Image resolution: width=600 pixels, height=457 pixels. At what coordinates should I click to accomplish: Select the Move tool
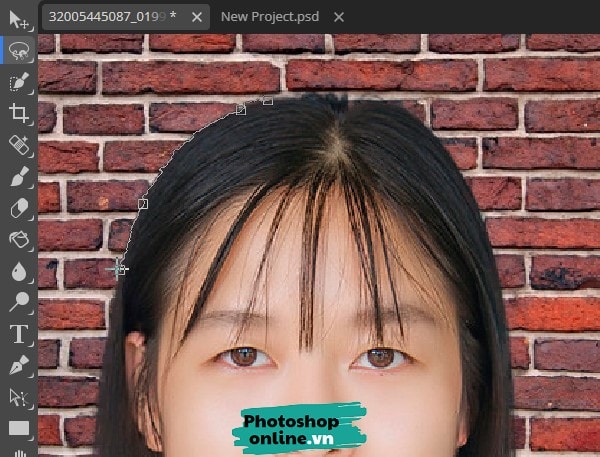pyautogui.click(x=18, y=18)
